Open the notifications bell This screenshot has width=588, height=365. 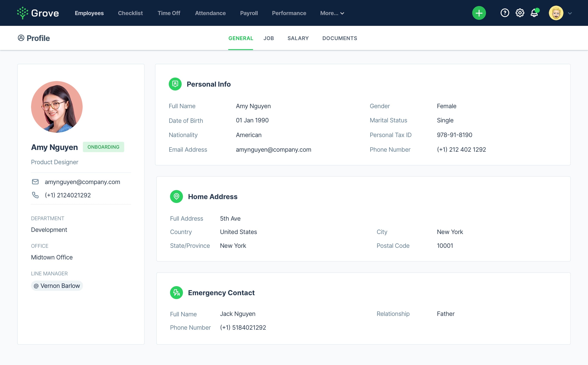[x=534, y=13]
